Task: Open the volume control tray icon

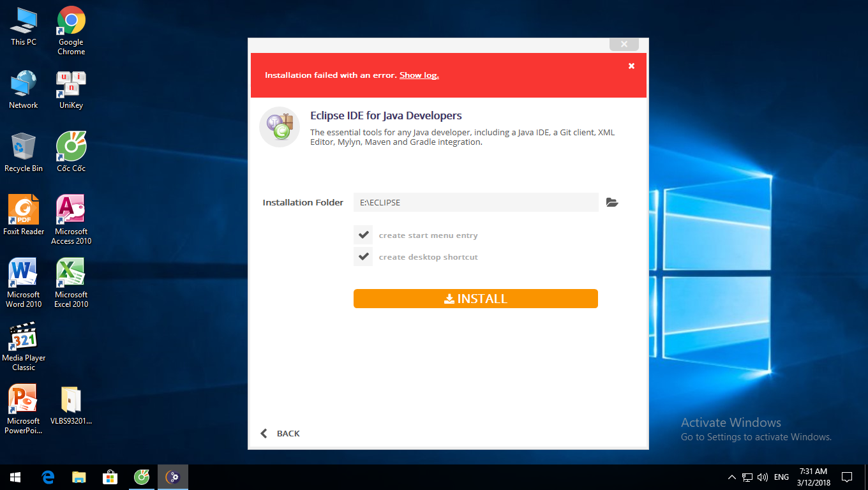Action: pos(762,477)
